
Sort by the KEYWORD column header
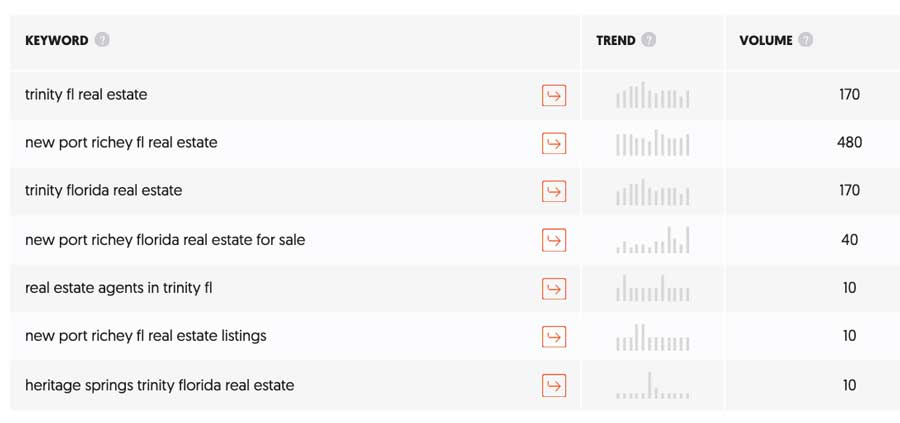click(57, 41)
